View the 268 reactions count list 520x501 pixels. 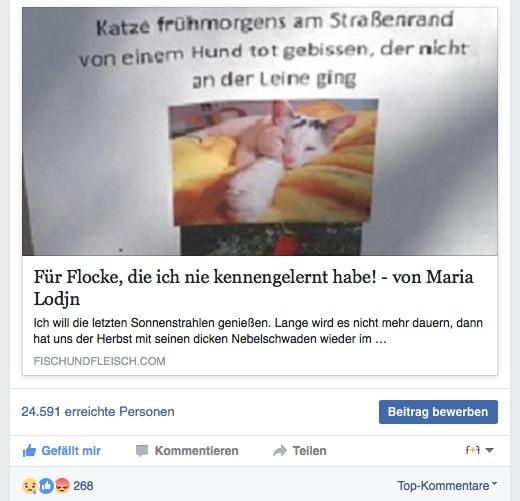point(83,486)
